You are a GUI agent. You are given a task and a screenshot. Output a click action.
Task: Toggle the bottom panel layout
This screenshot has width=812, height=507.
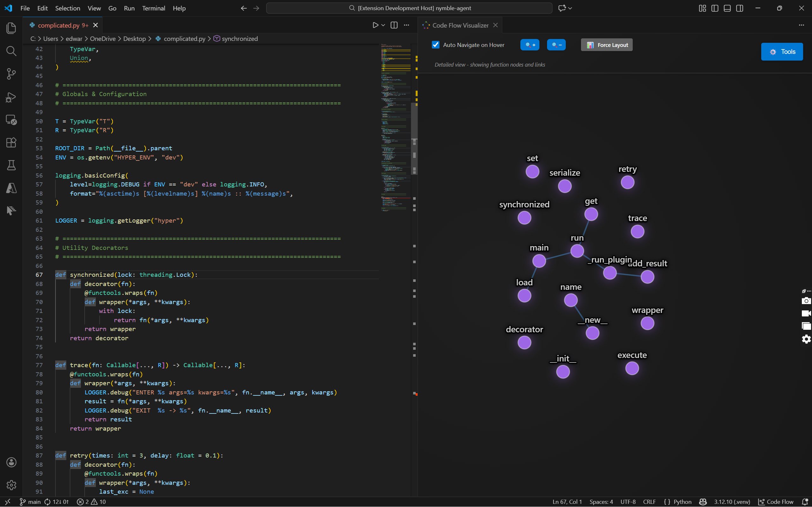[727, 8]
